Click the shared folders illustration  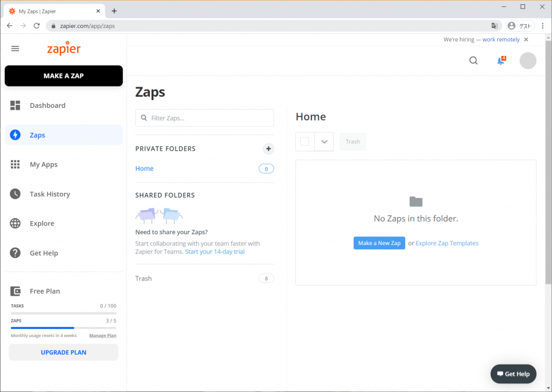(159, 215)
